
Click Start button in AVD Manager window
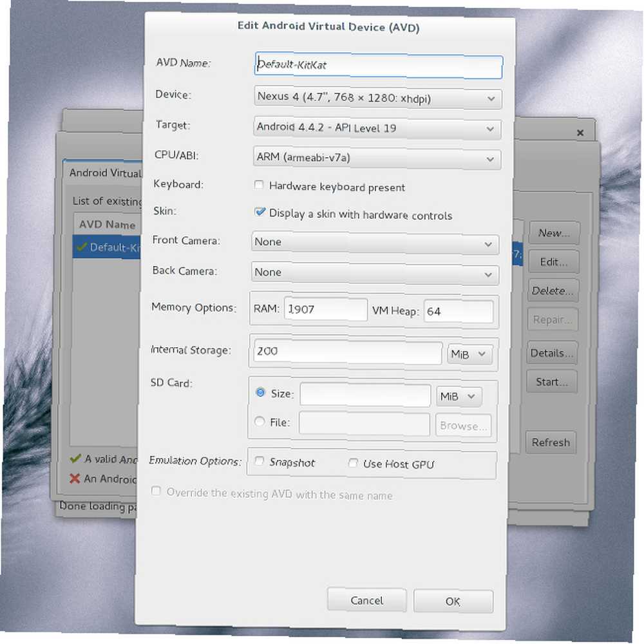tap(552, 382)
